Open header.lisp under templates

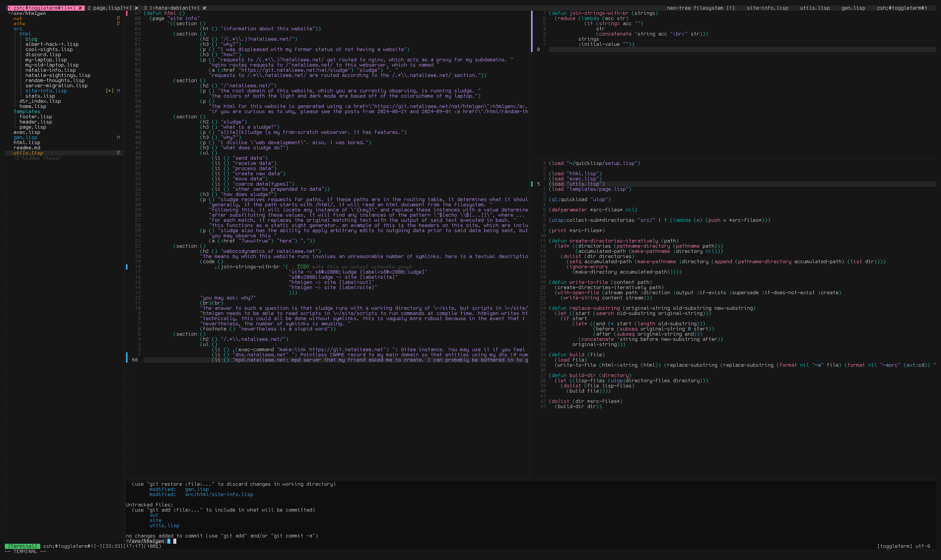[36, 122]
